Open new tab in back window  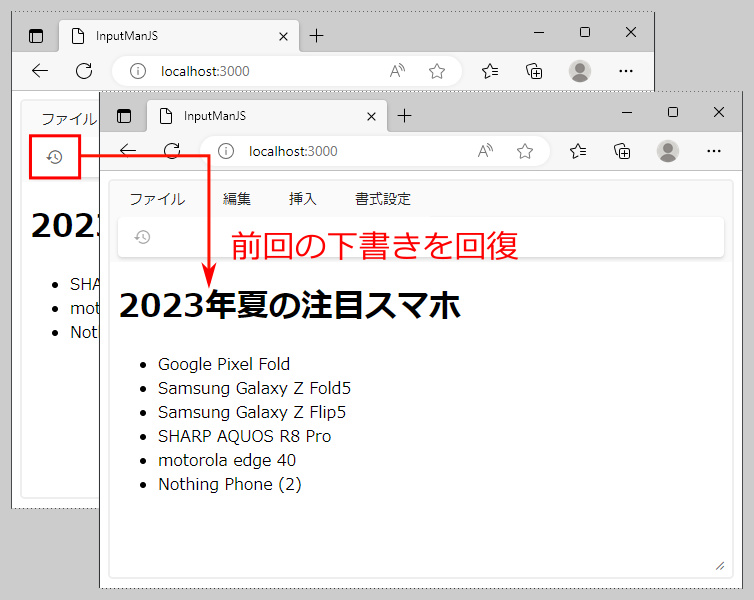tap(317, 36)
